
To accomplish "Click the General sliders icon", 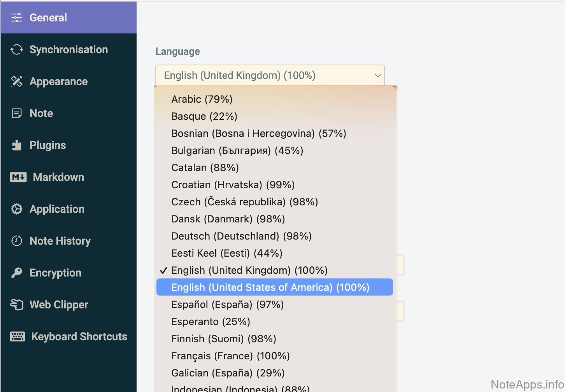I will point(17,17).
